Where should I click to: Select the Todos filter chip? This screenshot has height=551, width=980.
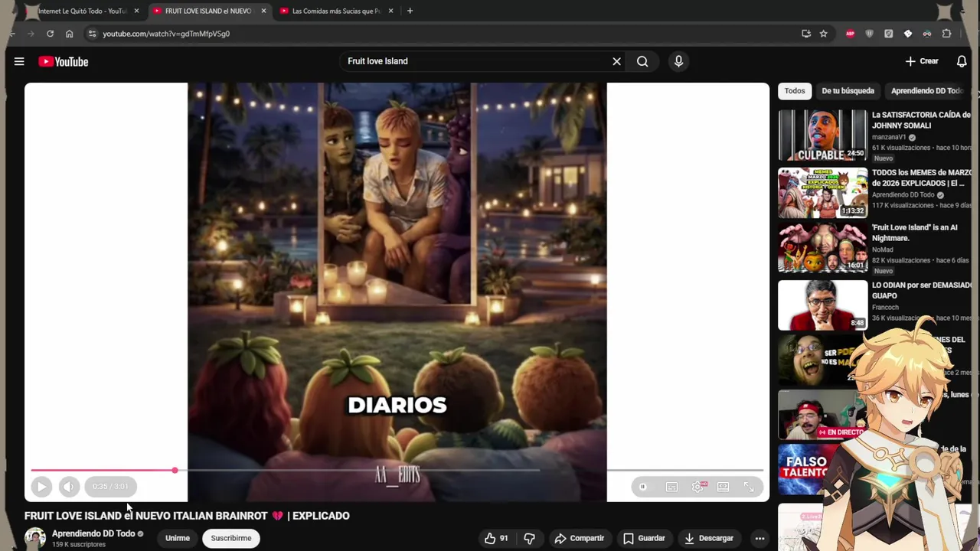795,91
